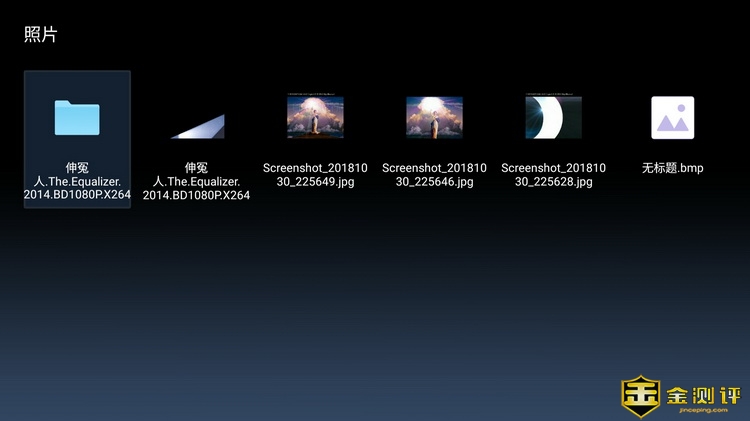Image resolution: width=750 pixels, height=421 pixels.
Task: Select the Screenshot_20181030_225649.jpg file name
Action: click(x=315, y=174)
